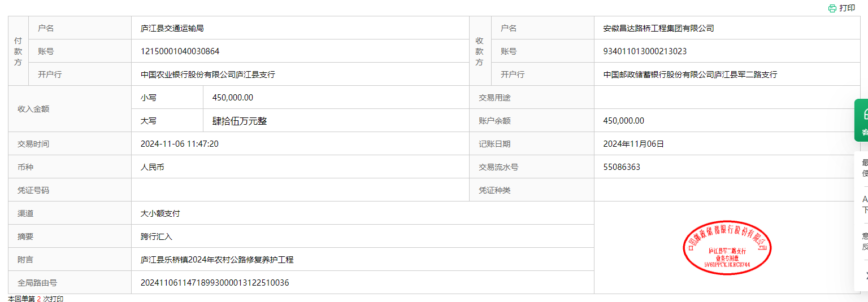
Task: Click payee name 安徽昌达路桥工程集团有限公司
Action: [658, 28]
